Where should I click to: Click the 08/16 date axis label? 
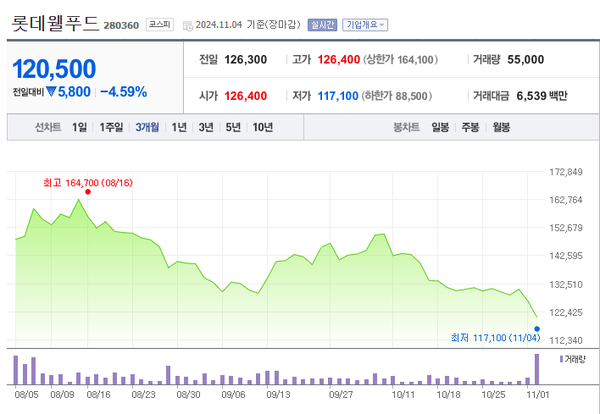(x=98, y=394)
